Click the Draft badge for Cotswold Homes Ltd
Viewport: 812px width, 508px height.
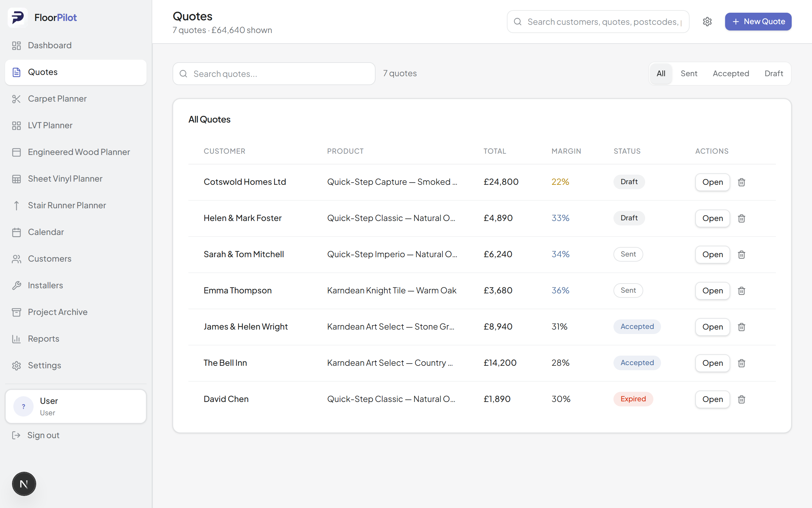629,182
